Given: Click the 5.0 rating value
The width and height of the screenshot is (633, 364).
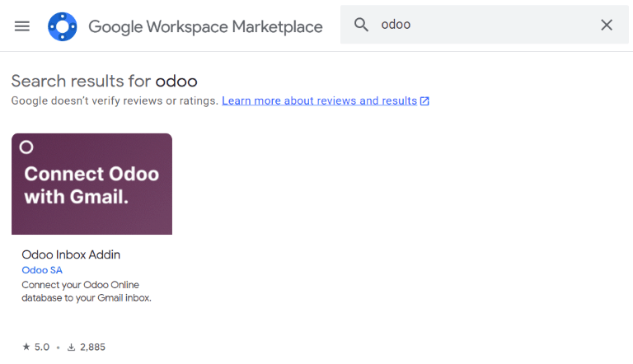Looking at the screenshot, I should 41,347.
